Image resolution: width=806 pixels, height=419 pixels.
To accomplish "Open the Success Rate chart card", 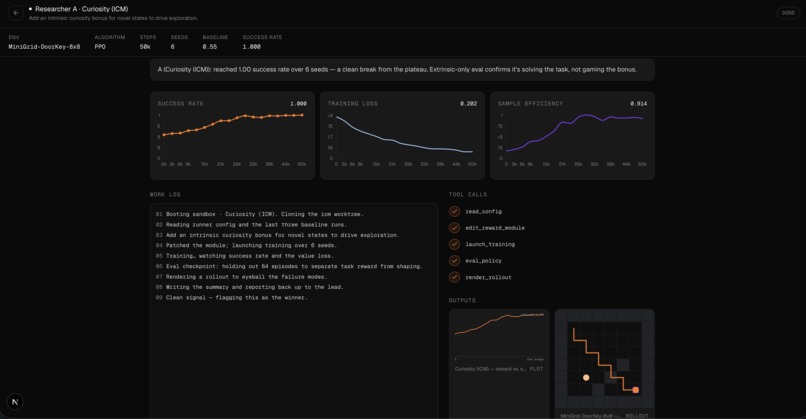I will pyautogui.click(x=232, y=136).
